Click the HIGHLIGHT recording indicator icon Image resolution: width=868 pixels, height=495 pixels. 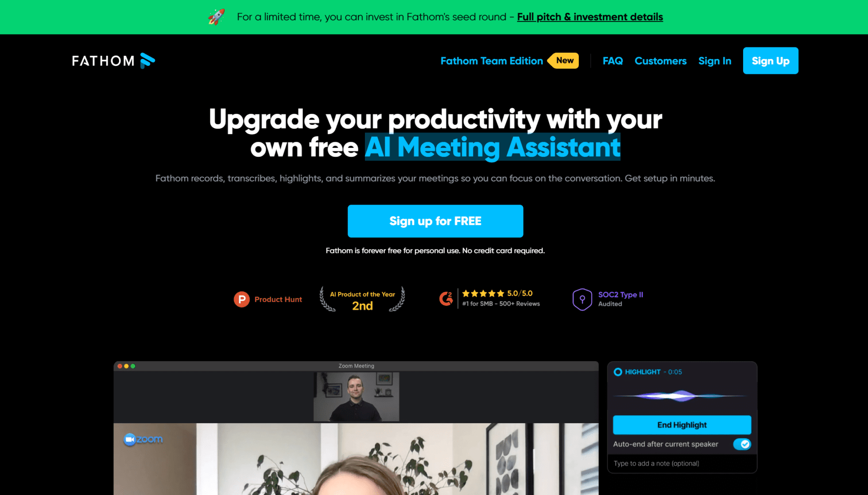pyautogui.click(x=618, y=371)
